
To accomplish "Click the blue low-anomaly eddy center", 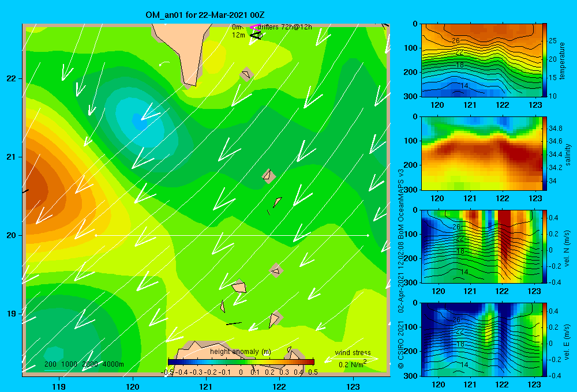I will coord(140,122).
